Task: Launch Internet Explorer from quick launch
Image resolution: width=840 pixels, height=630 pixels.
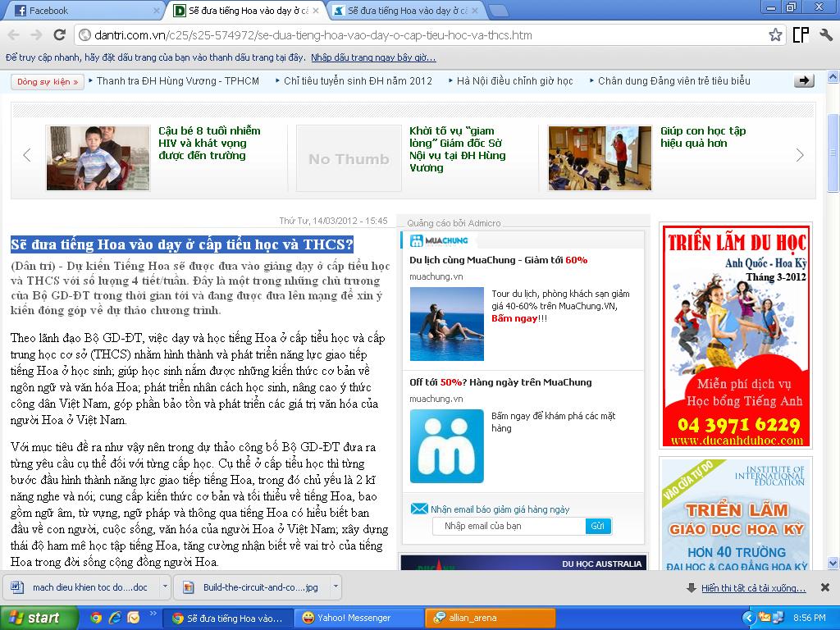Action: pyautogui.click(x=115, y=618)
